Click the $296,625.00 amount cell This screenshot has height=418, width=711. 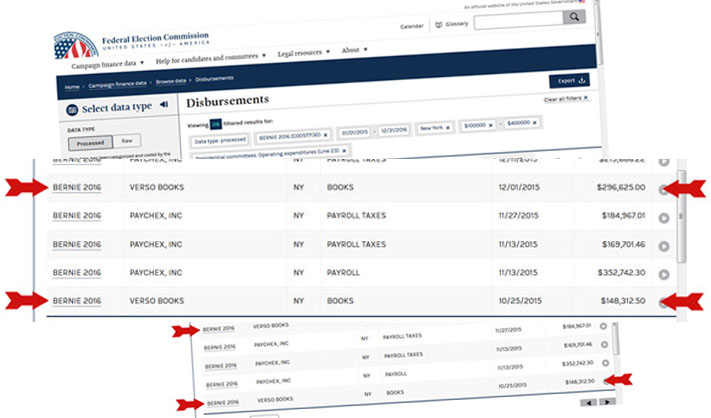click(x=621, y=187)
